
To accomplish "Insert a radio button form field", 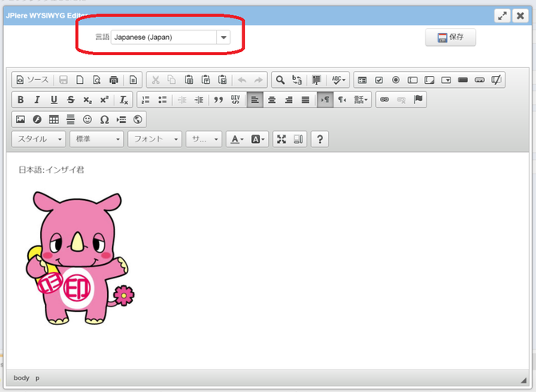I will pyautogui.click(x=396, y=80).
